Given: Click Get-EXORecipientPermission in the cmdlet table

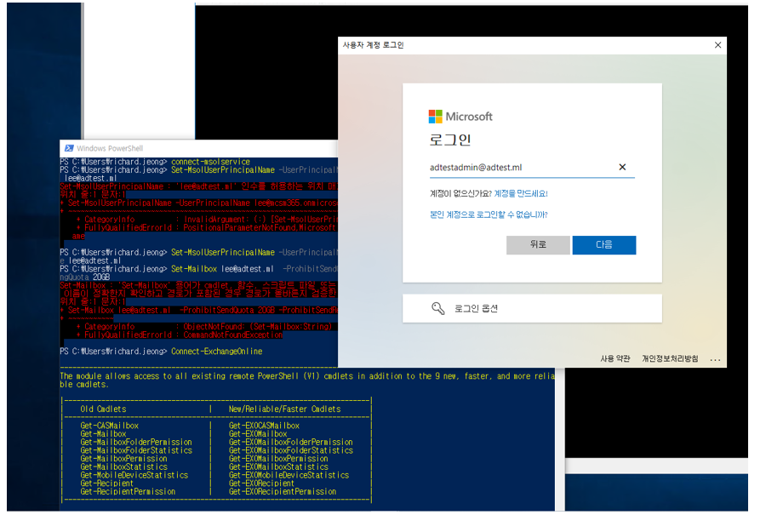Looking at the screenshot, I should coord(283,491).
